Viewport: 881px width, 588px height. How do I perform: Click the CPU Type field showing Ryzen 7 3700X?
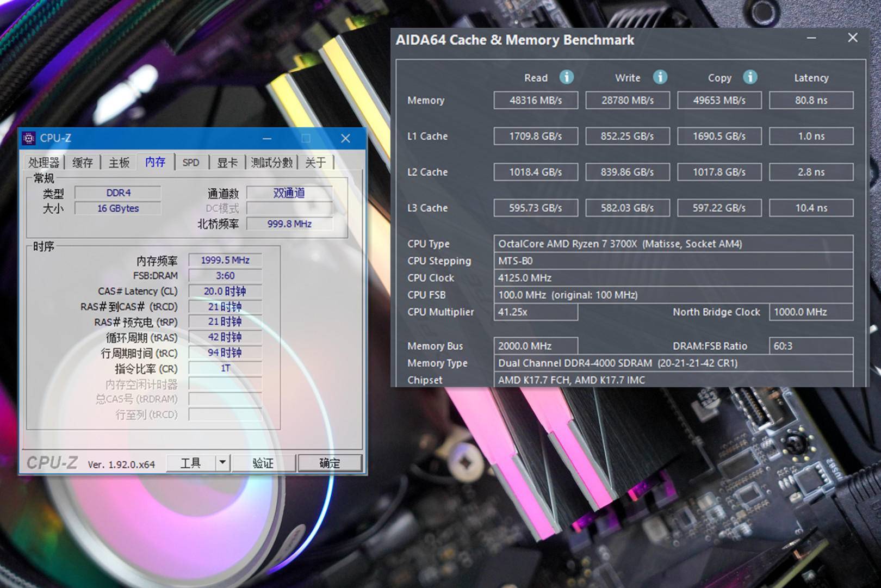coord(673,244)
